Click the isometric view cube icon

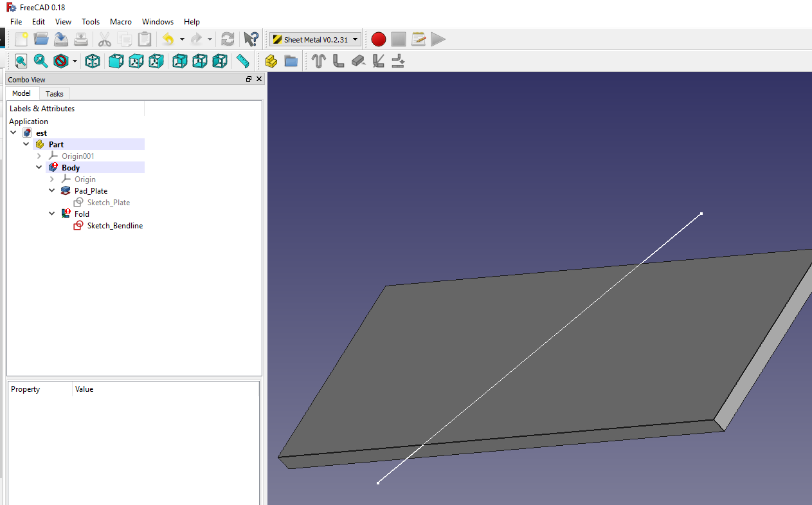point(93,60)
